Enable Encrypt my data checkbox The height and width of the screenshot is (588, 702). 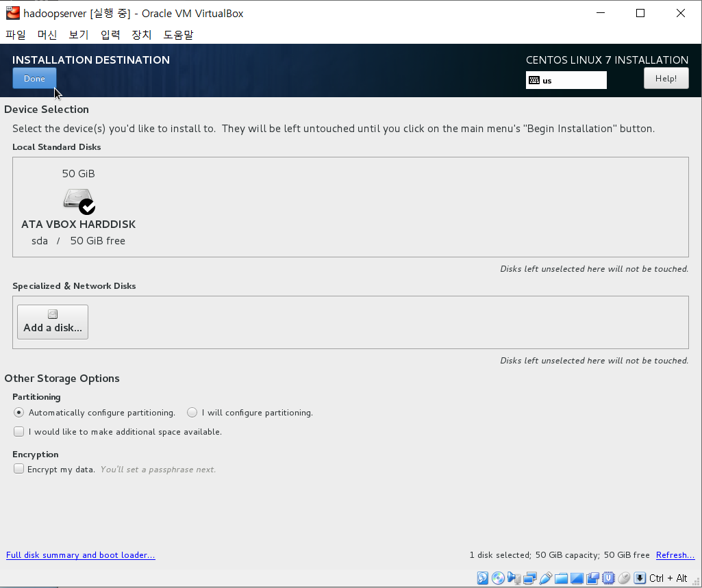click(18, 469)
